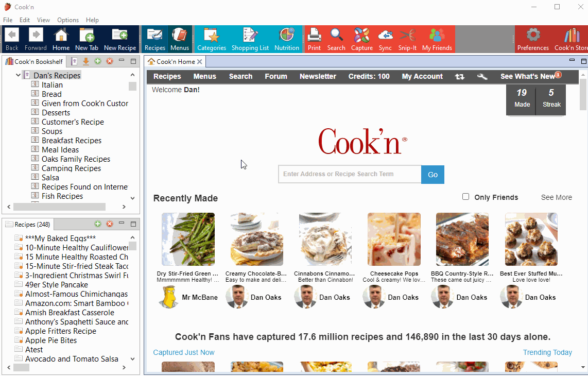Click scroll-down arrow of Recipes list
588x376 pixels.
(x=132, y=359)
